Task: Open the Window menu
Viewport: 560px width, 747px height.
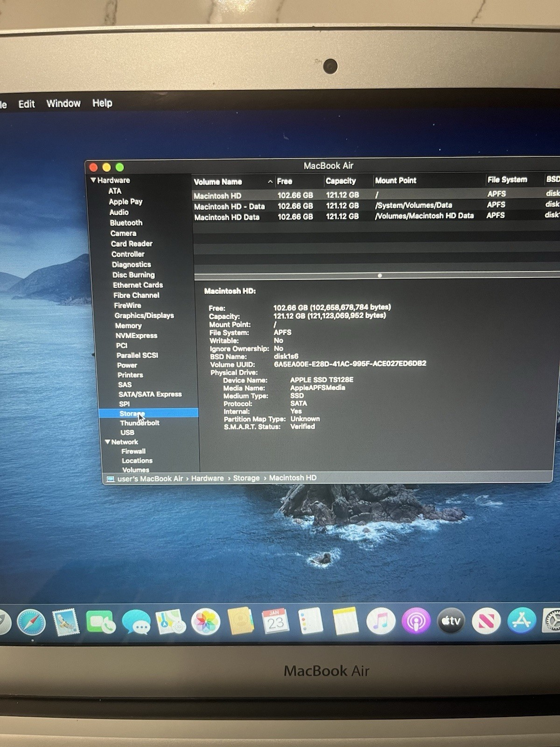Action: click(63, 103)
